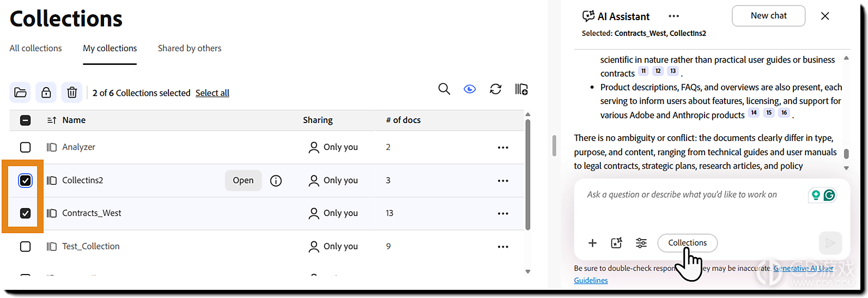Select the Analyzer collection name

(x=78, y=147)
